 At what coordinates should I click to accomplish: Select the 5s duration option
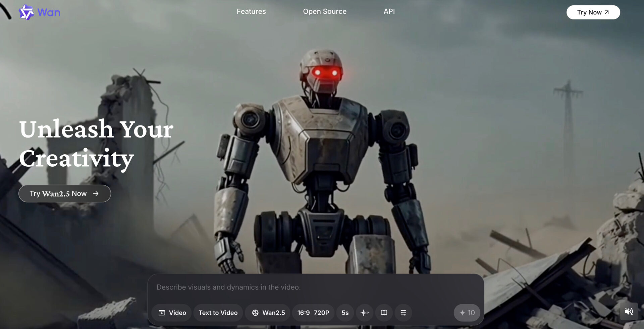pyautogui.click(x=345, y=313)
